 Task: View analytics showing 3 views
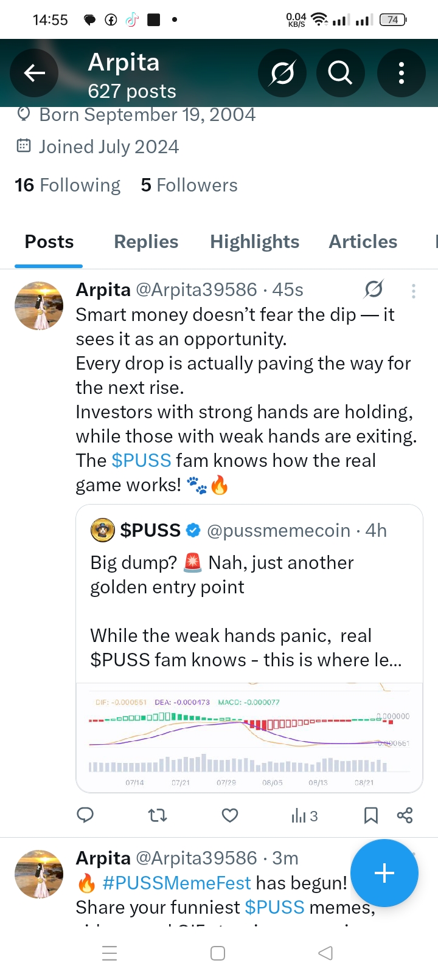click(x=304, y=816)
